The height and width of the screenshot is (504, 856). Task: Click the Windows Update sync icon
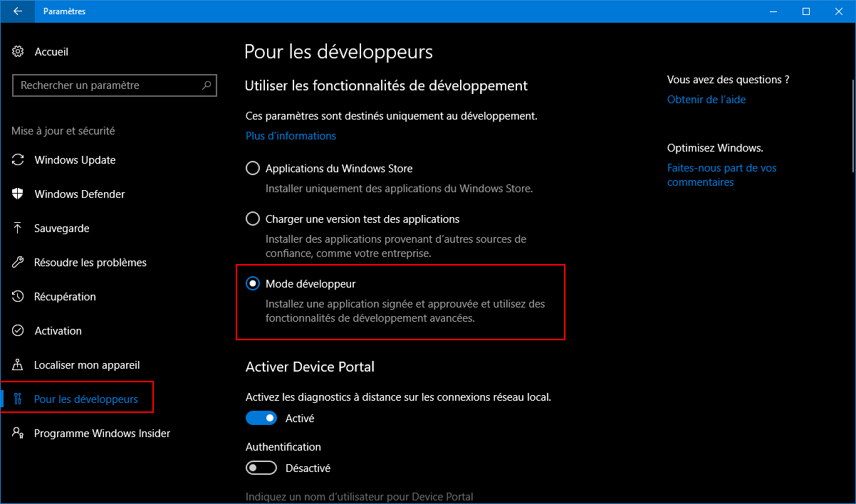[19, 160]
